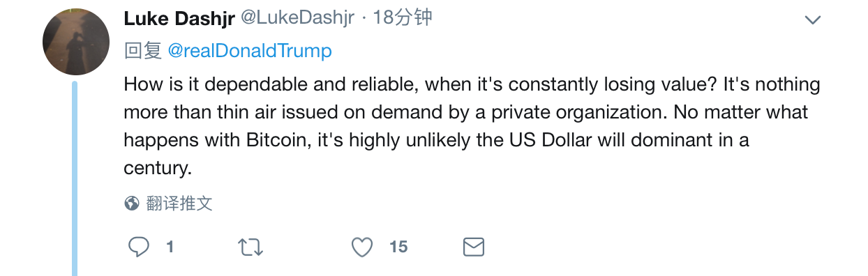Retweet this post with the retweet icon
Viewport: 868px width, 276px height.
(x=250, y=247)
